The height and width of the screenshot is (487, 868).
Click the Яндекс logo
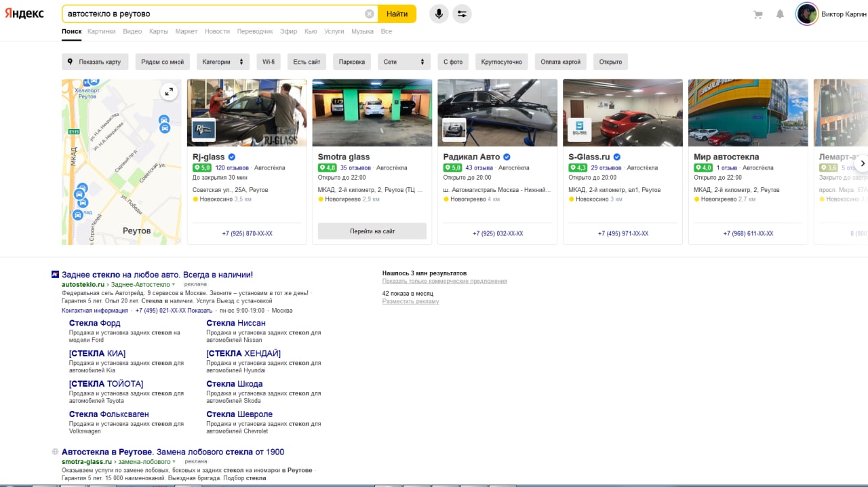24,14
